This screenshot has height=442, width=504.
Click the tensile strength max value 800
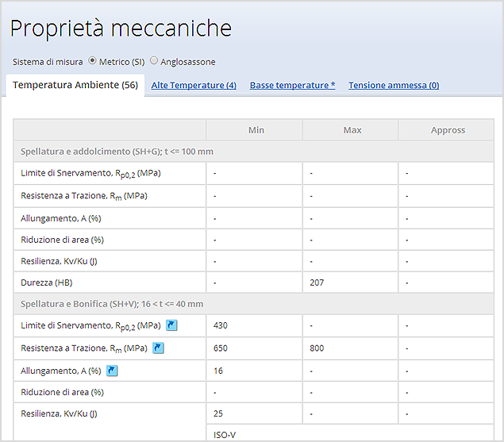317,348
